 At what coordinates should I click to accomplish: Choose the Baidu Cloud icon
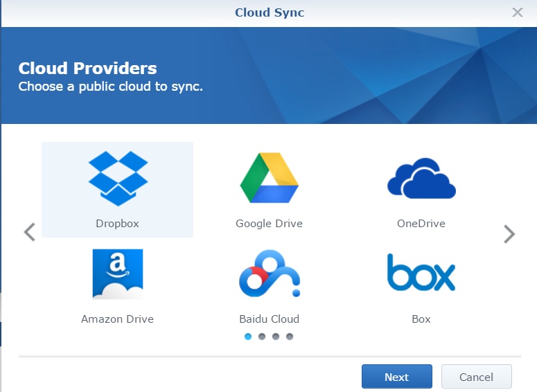click(x=270, y=273)
